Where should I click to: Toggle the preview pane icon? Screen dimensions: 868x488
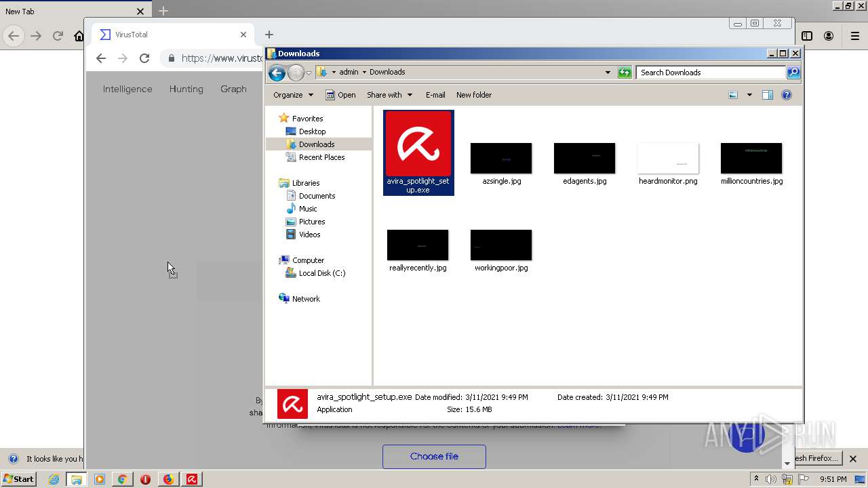tap(768, 95)
